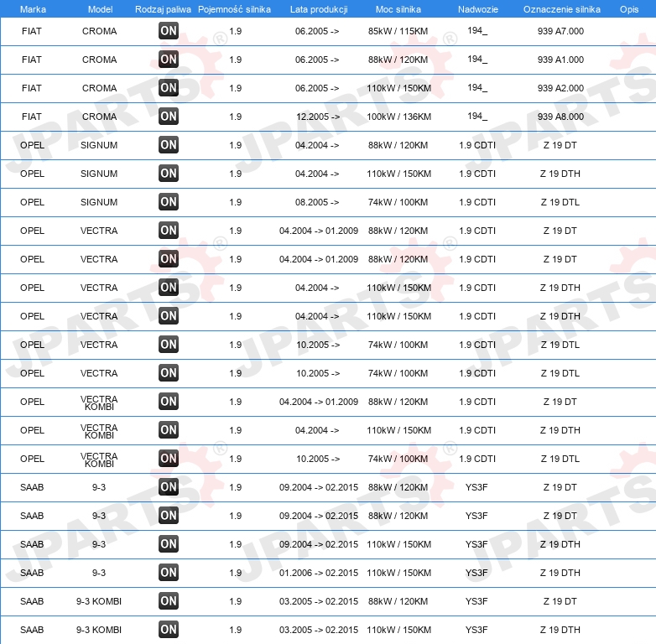
Task: Click the ON diesel badge in 939 A1.000 row
Action: click(169, 60)
